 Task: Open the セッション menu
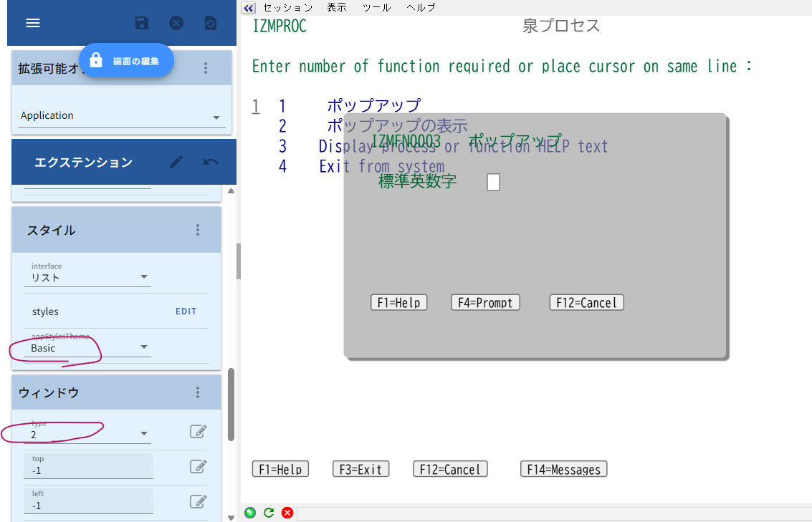coord(289,8)
